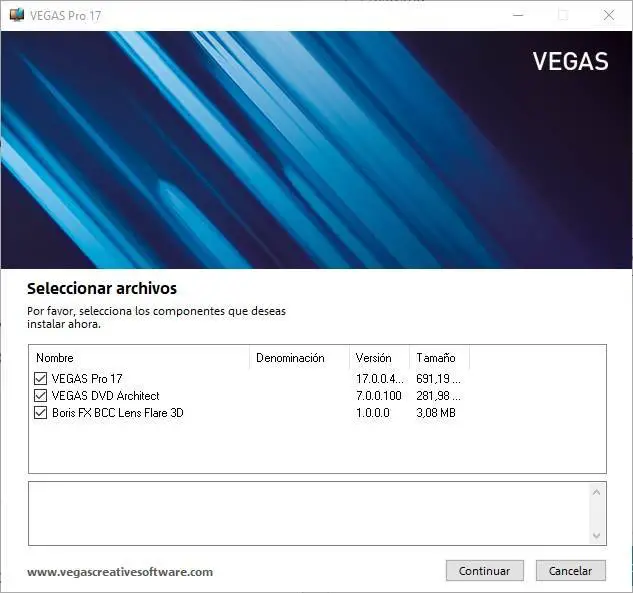
Task: Click the description box scroll down arrow
Action: (596, 536)
